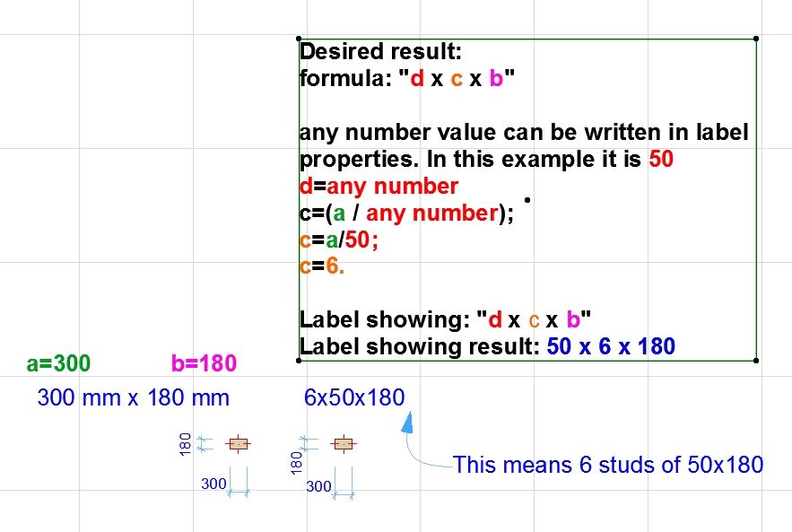This screenshot has width=792, height=532.
Task: Grab the top-right corner handle of the text box
Action: point(756,39)
